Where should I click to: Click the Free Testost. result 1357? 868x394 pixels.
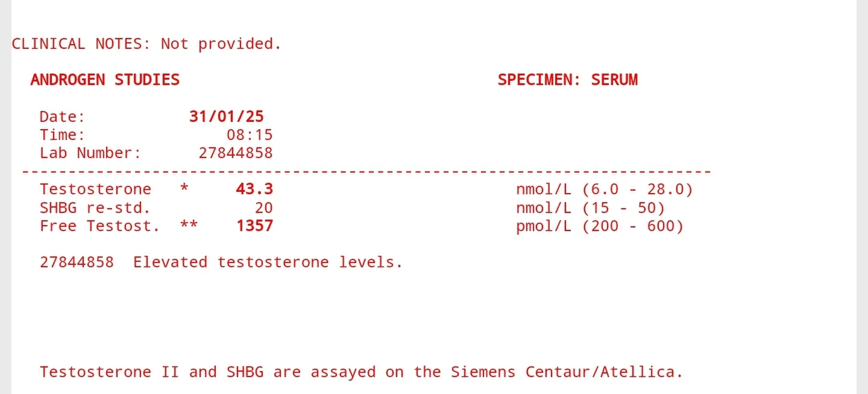coord(254,226)
